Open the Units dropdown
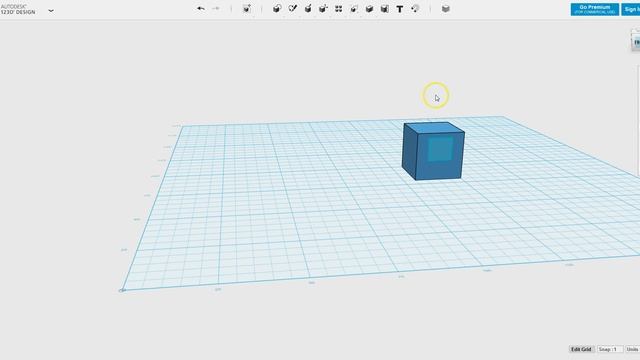 633,349
